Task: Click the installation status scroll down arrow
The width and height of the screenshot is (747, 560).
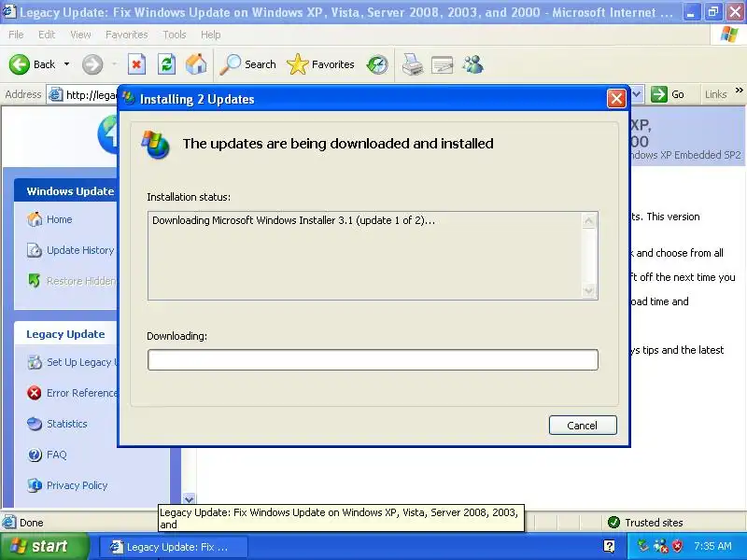Action: tap(589, 290)
